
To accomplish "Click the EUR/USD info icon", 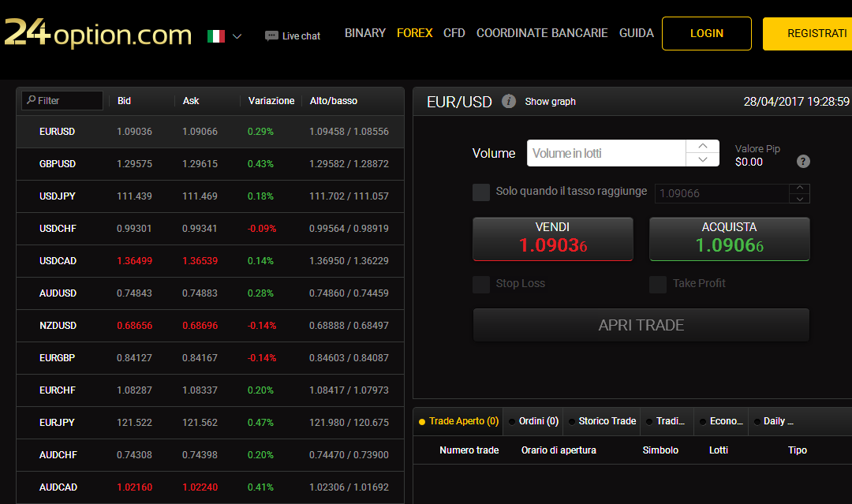I will (509, 101).
